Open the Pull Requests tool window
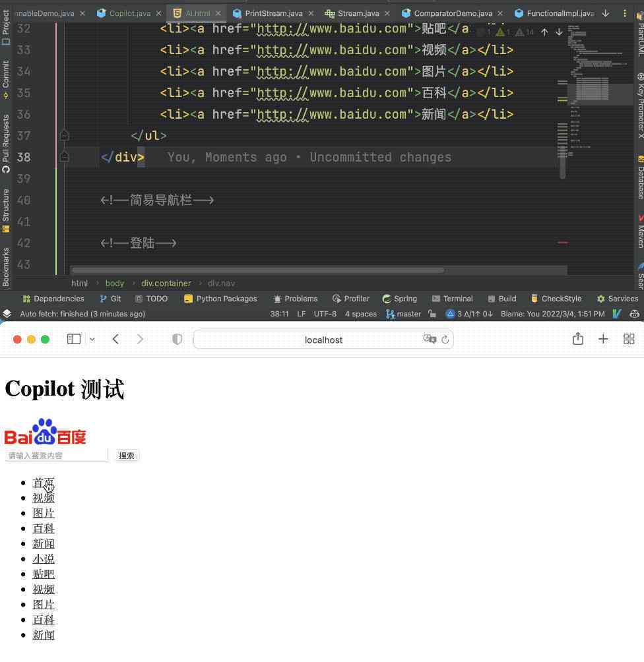 point(5,144)
